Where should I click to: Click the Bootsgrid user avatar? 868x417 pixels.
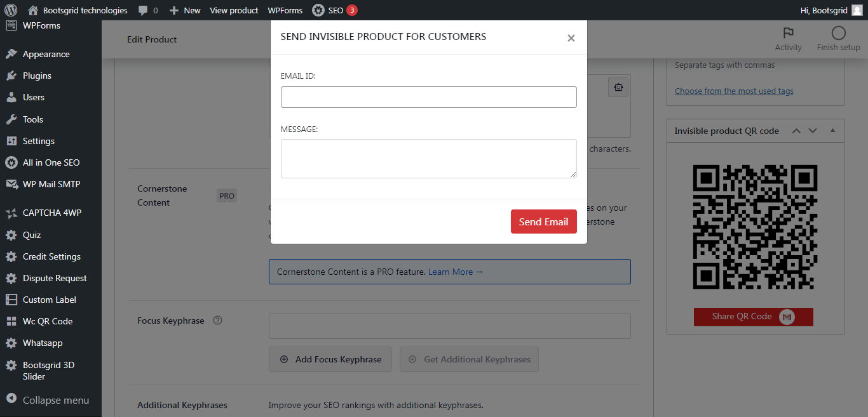coord(857,10)
